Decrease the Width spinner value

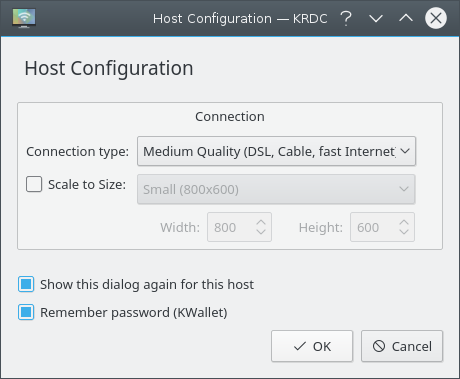point(261,232)
